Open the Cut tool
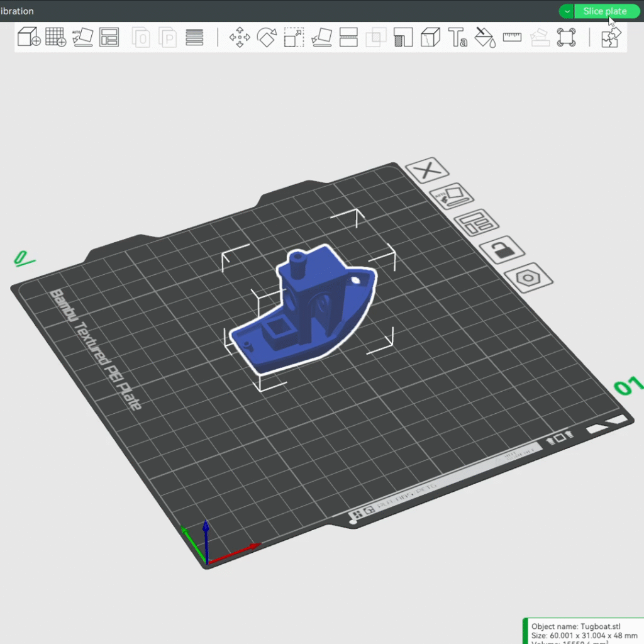Screen dimensions: 644x644 pyautogui.click(x=348, y=37)
